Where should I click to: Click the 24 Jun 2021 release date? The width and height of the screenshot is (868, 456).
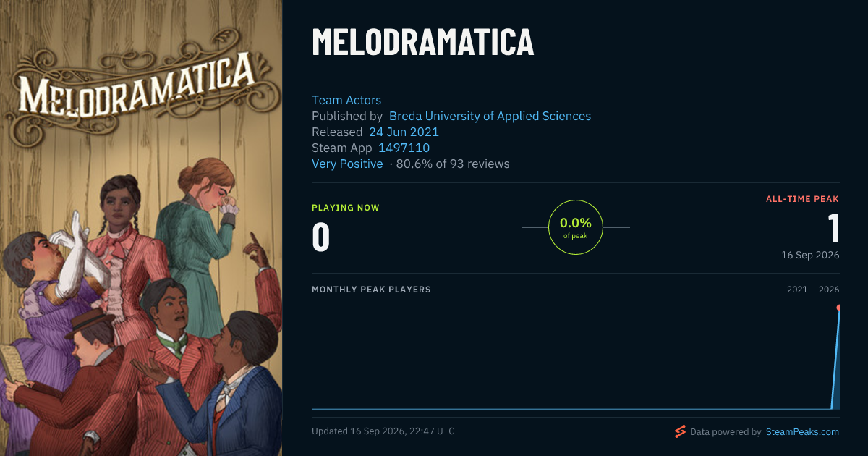(404, 132)
